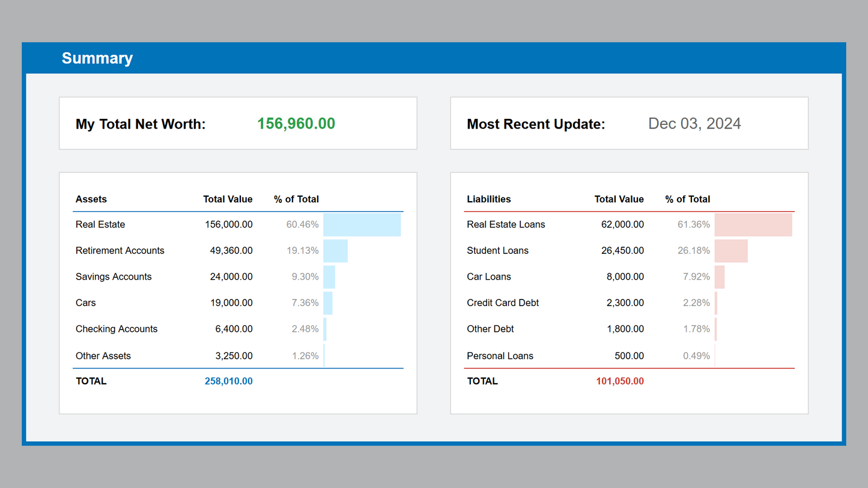
Task: Click the Other Assets row label
Action: (103, 356)
